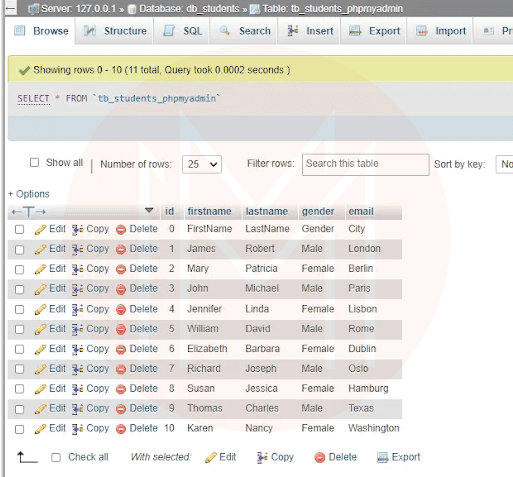Click the With selected Delete icon
The height and width of the screenshot is (477, 513).
pos(320,458)
